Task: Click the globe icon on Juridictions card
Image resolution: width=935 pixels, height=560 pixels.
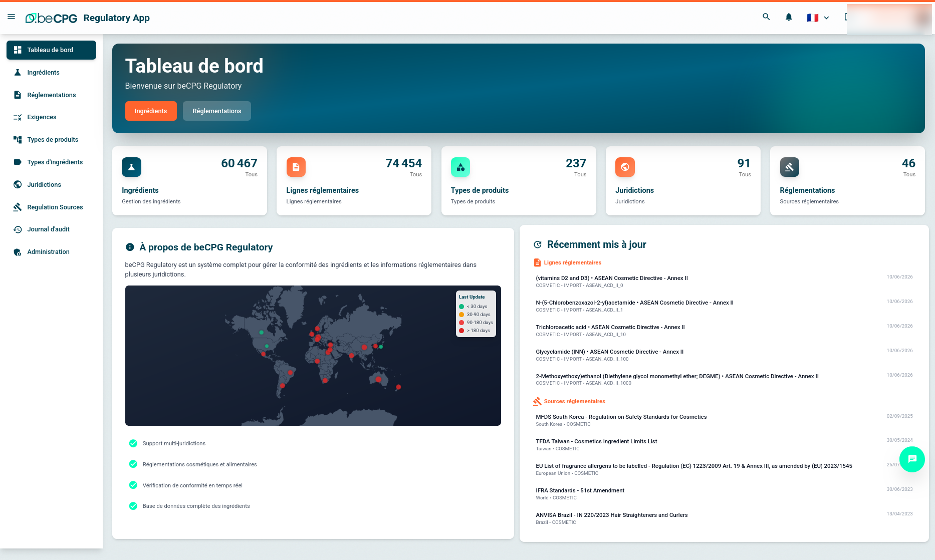Action: pos(625,167)
